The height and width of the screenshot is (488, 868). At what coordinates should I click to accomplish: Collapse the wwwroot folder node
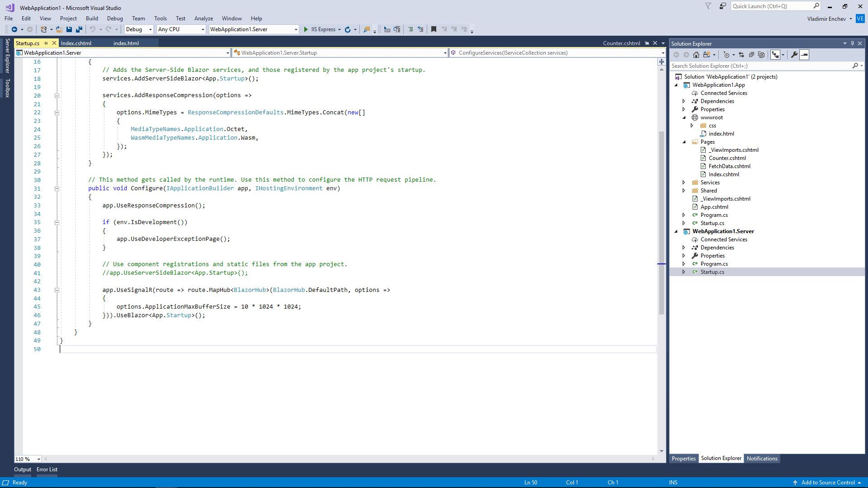point(684,118)
